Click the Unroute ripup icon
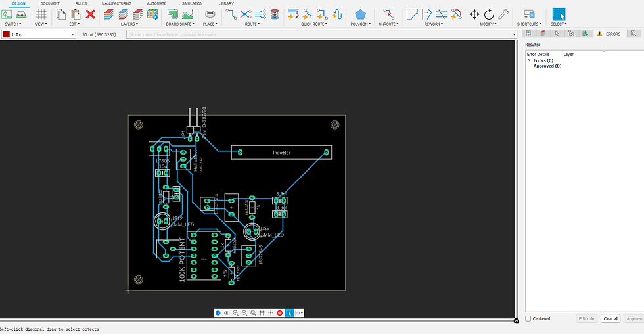 (388, 14)
